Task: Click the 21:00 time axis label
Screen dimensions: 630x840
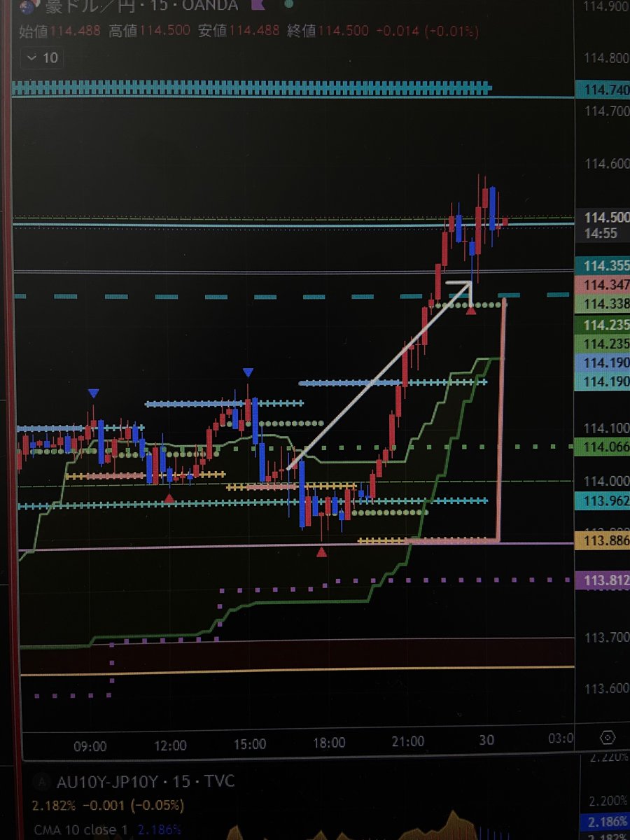Action: click(408, 740)
